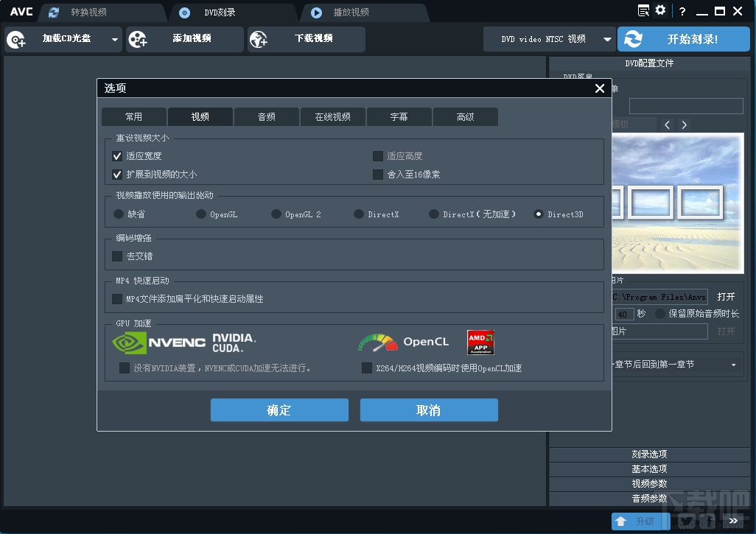The height and width of the screenshot is (534, 756).
Task: Click the help question mark icon
Action: pos(682,11)
